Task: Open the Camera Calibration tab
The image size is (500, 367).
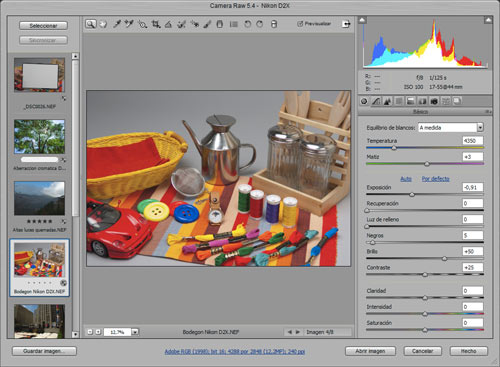Action: pos(434,101)
